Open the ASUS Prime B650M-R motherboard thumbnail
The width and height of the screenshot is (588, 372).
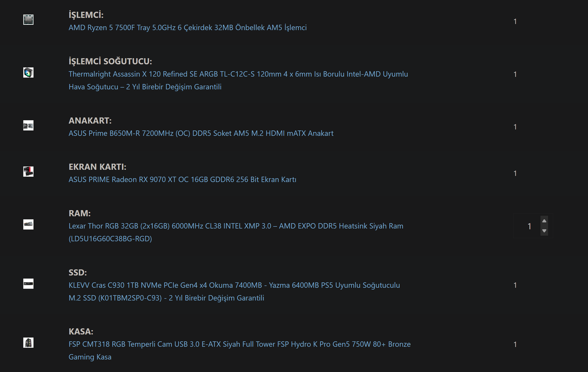click(x=28, y=125)
